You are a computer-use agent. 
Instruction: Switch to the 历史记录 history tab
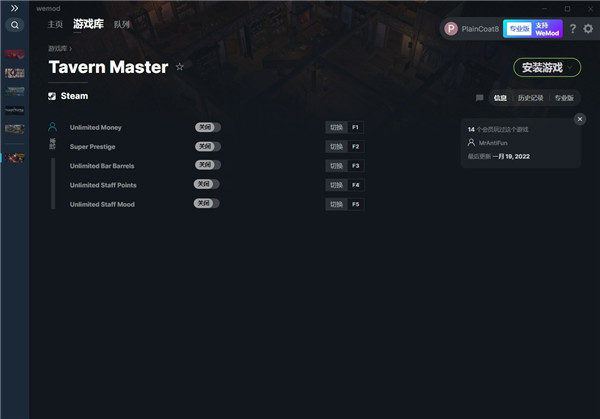pyautogui.click(x=530, y=98)
